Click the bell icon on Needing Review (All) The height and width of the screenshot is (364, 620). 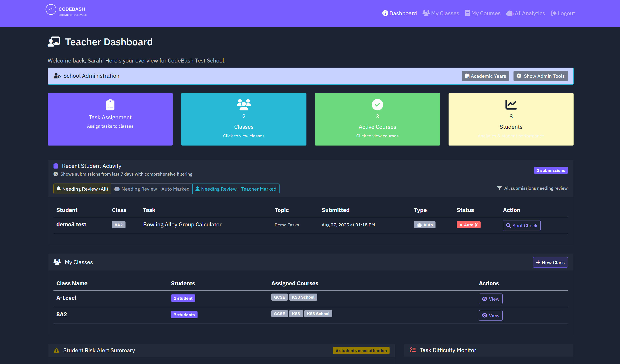point(59,189)
